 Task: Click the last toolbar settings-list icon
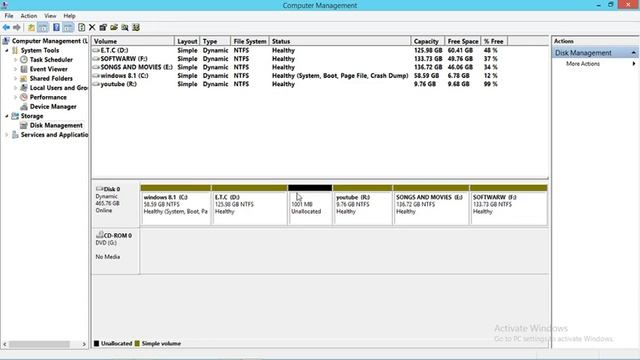click(x=136, y=27)
